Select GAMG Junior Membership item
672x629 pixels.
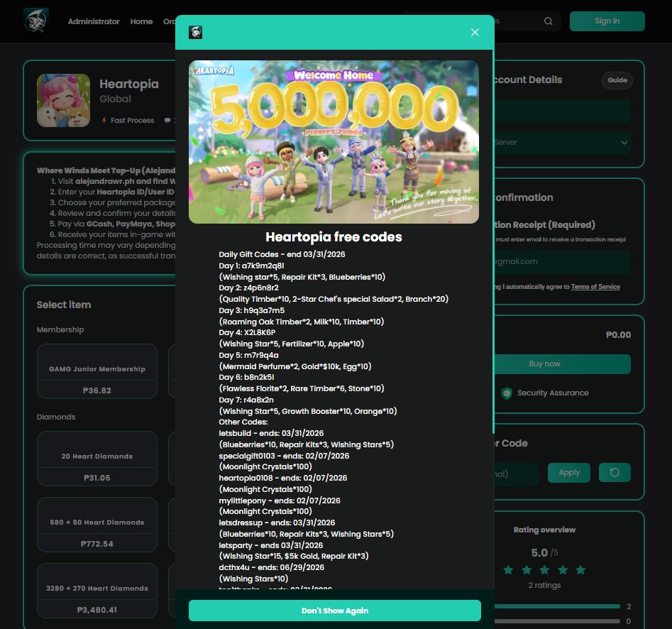click(97, 371)
